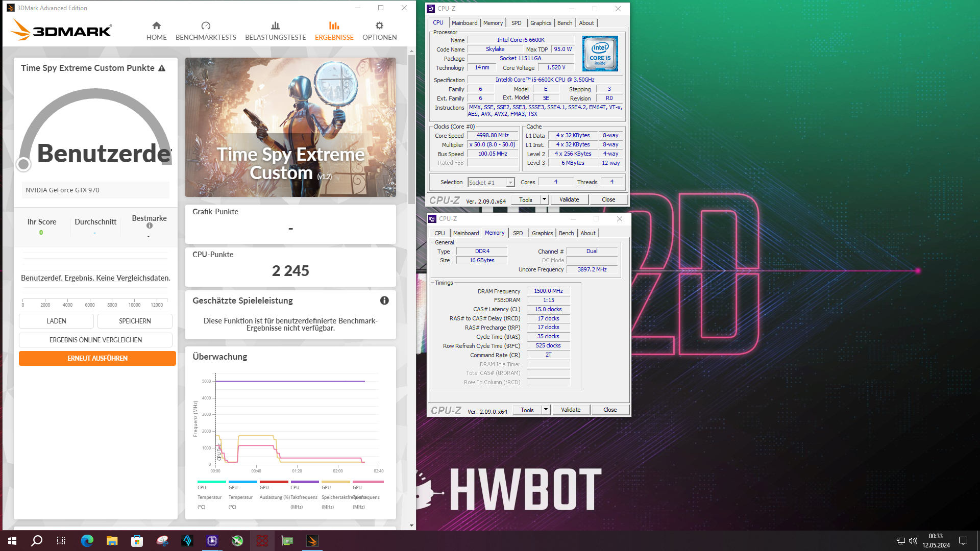
Task: Switch to CPU-Z purple chip taskbar icon
Action: (x=212, y=541)
